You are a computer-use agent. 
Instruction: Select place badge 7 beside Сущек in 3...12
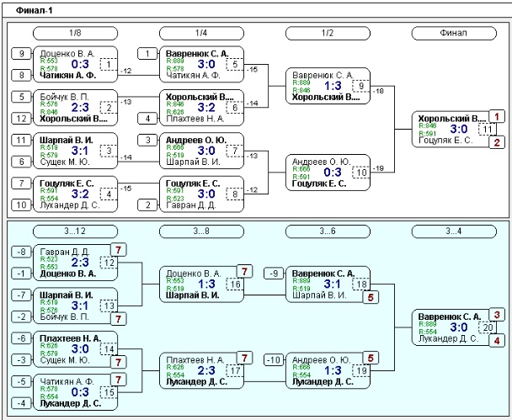pos(118,362)
